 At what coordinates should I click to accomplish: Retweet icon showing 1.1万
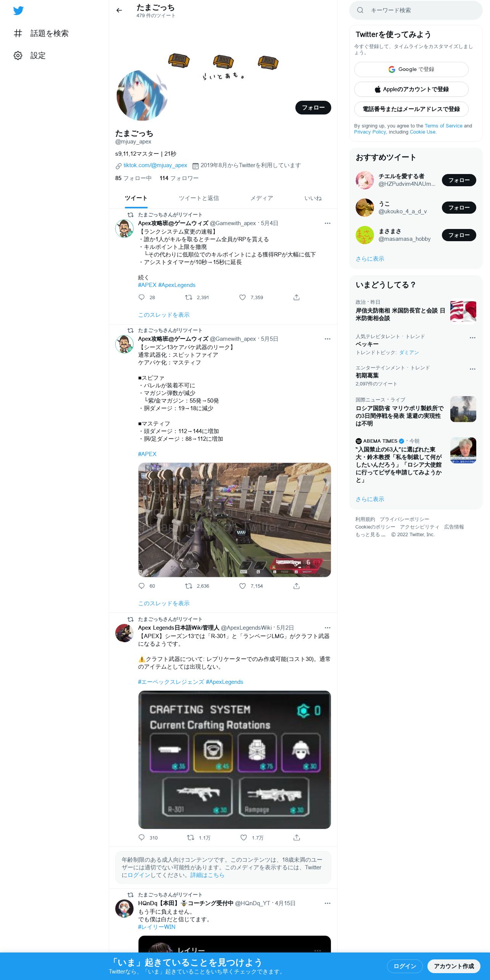[x=190, y=838]
